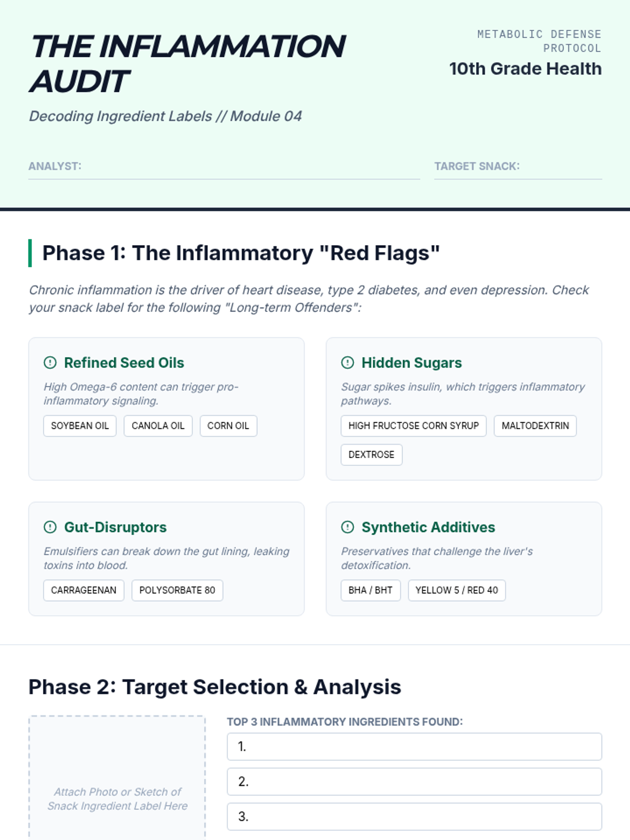
Task: Click the TARGET SNACK field line
Action: click(x=559, y=168)
